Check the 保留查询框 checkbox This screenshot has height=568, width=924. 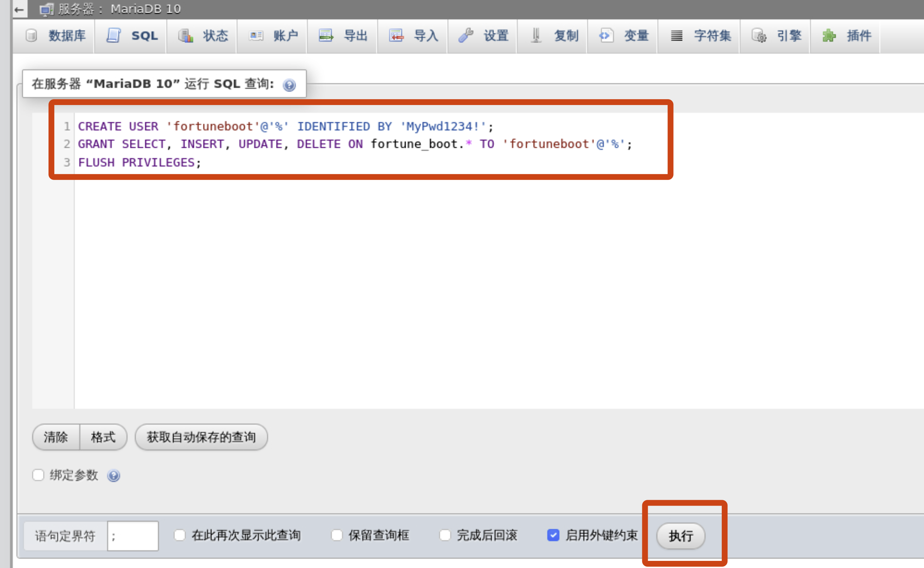(337, 535)
